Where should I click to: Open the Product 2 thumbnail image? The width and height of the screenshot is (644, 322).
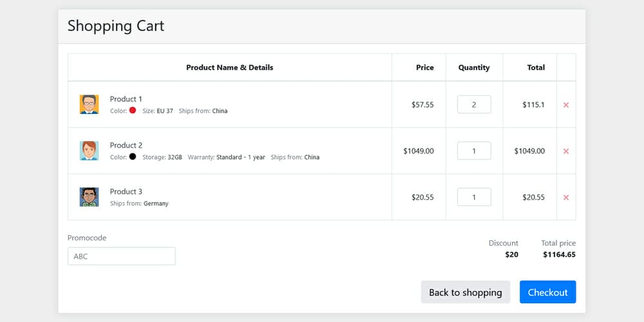[x=89, y=151]
